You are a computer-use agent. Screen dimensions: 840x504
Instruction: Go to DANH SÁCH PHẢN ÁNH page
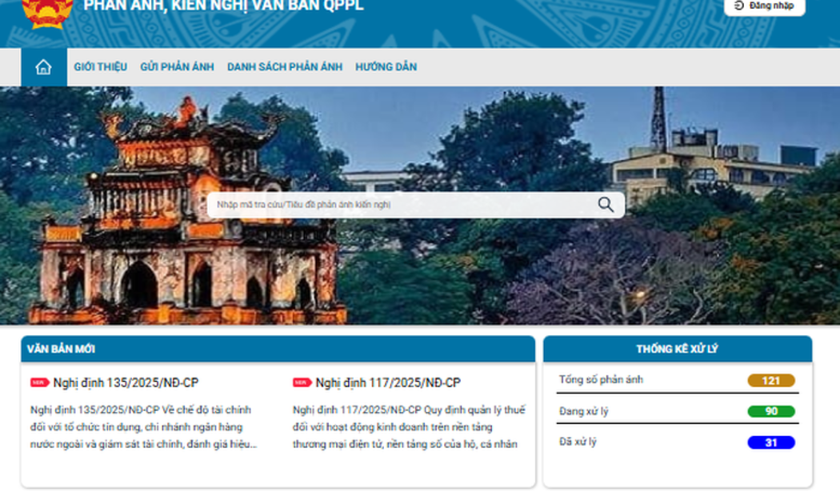pos(285,67)
